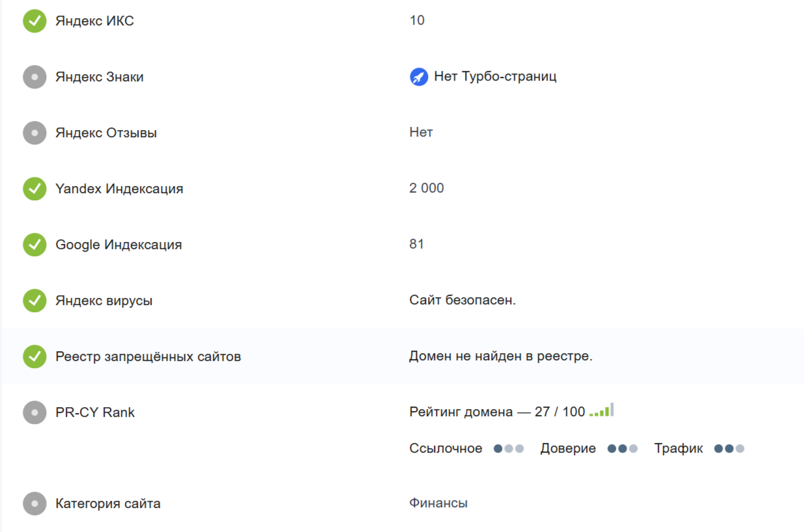This screenshot has height=532, width=804.
Task: Click the Яндекс ИКС row label
Action: (x=95, y=21)
